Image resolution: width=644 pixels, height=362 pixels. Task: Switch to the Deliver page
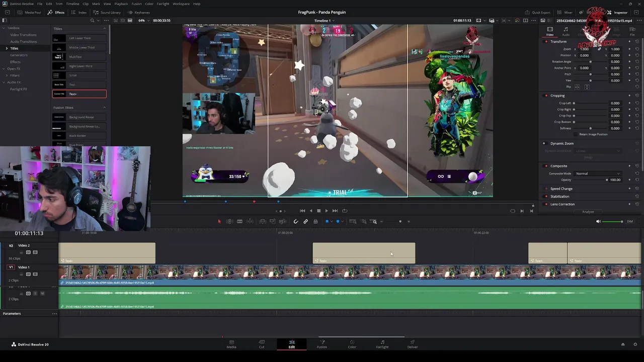(413, 344)
